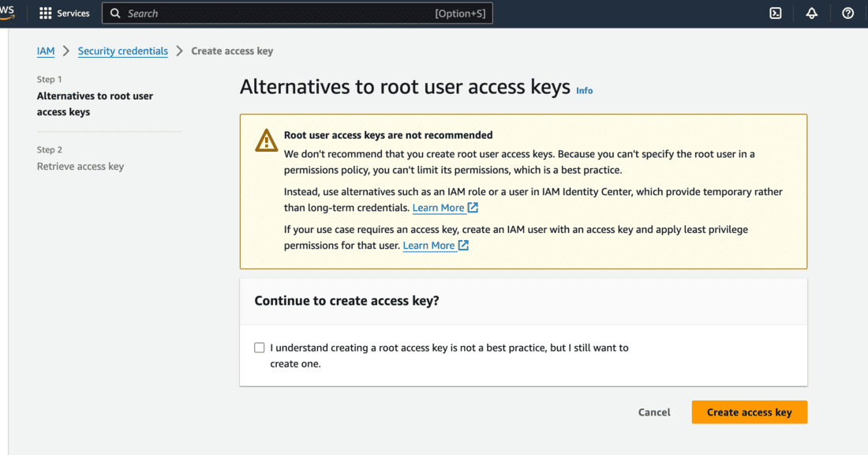Select Step 2 Retrieve access key

tap(80, 167)
